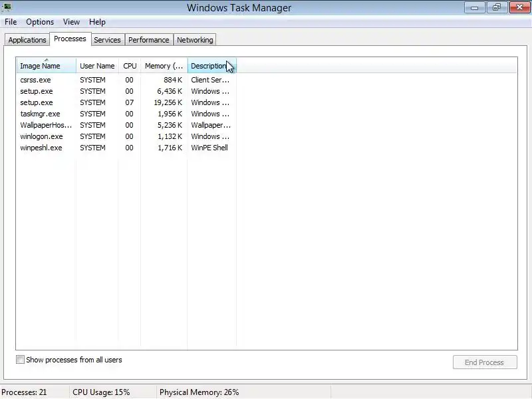Sort by Memory column header
Image resolution: width=532 pixels, height=399 pixels.
(164, 66)
